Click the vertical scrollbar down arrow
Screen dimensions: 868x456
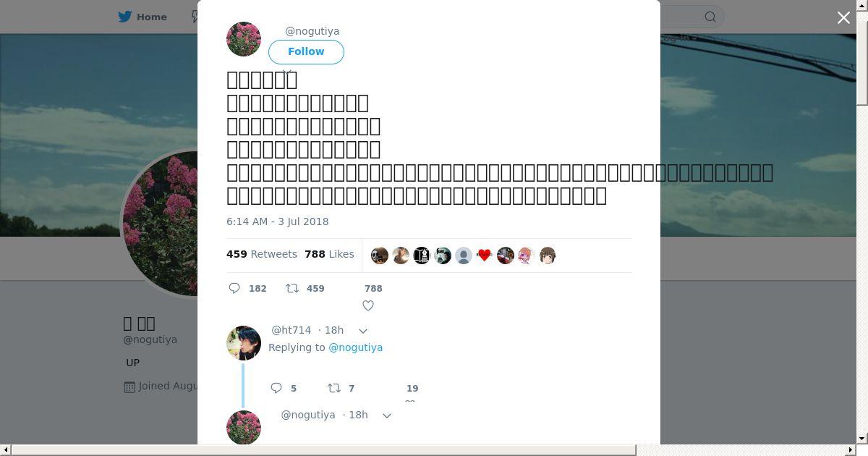(x=861, y=439)
